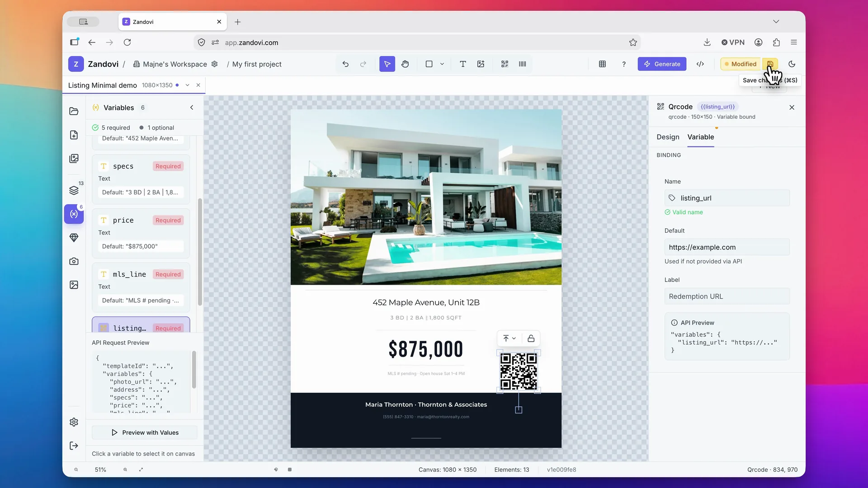
Task: Click the Redo arrow in the toolbar
Action: click(363, 64)
